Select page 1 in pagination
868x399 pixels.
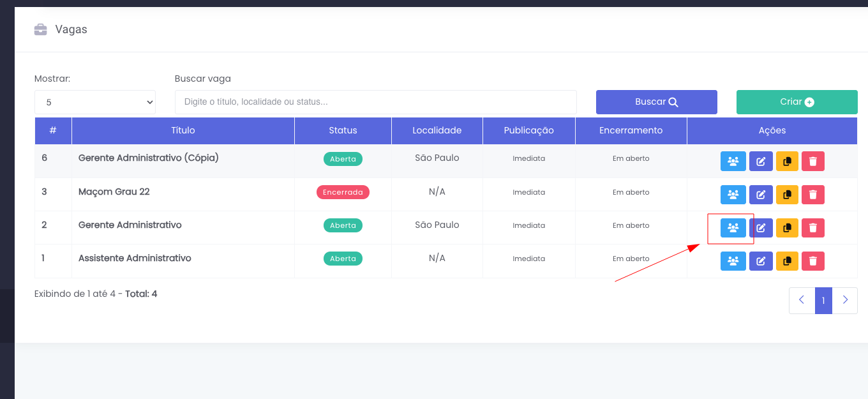(x=824, y=300)
